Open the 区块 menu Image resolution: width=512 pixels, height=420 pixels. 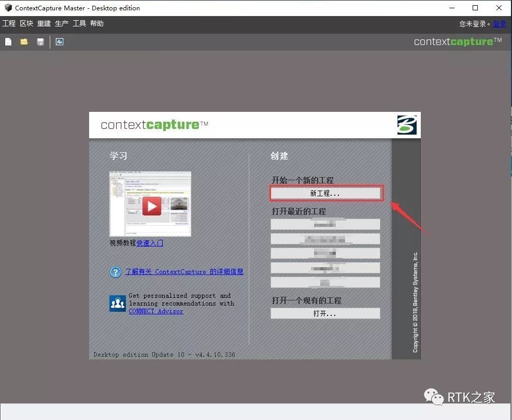pos(26,23)
